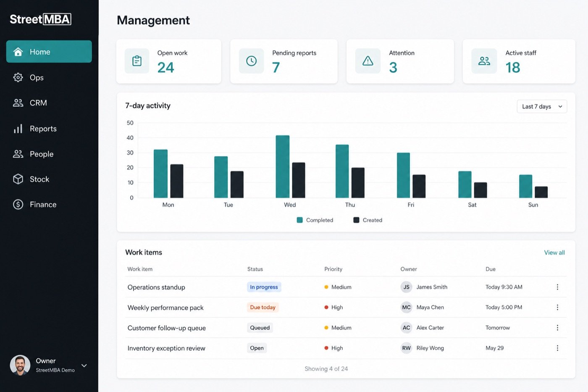Click the Pending reports value 7

tap(276, 67)
